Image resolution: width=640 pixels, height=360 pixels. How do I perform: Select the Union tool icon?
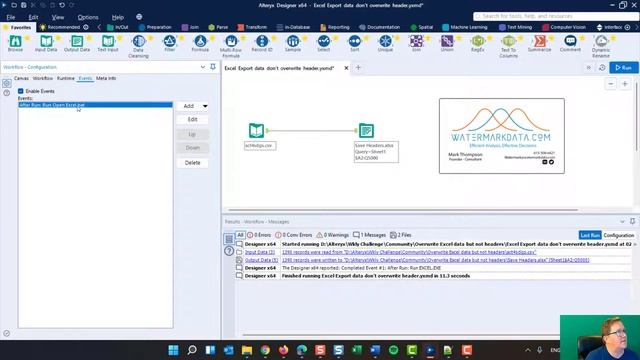click(447, 41)
